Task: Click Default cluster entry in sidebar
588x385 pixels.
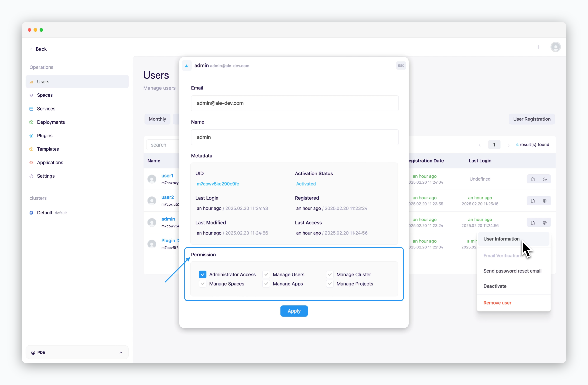Action: tap(77, 213)
